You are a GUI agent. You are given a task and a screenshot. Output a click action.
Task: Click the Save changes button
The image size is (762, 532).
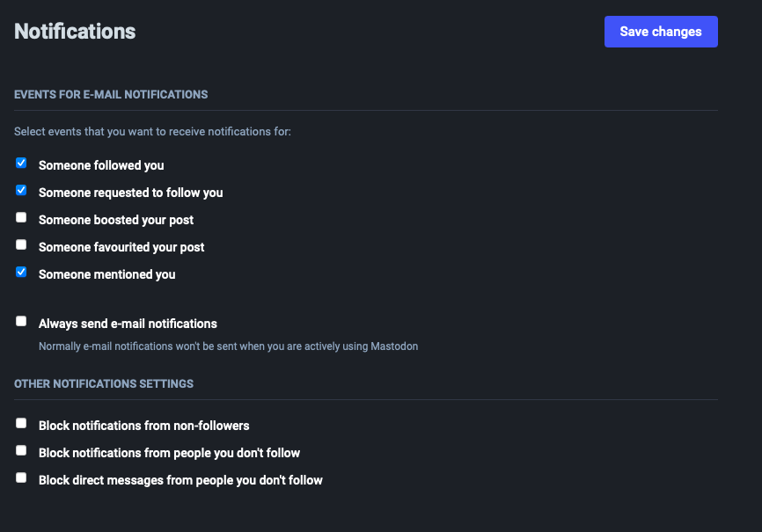(x=661, y=32)
